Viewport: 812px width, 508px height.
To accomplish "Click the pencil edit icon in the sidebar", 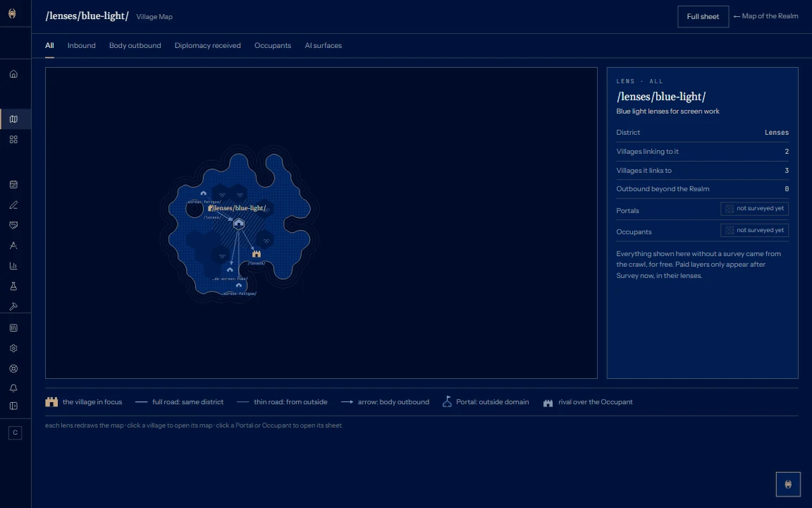I will click(13, 205).
